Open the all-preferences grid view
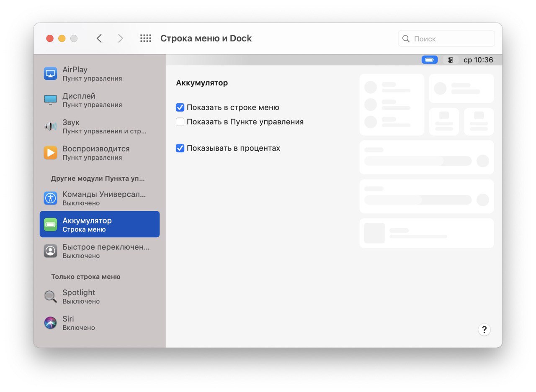Image resolution: width=536 pixels, height=392 pixels. click(145, 38)
